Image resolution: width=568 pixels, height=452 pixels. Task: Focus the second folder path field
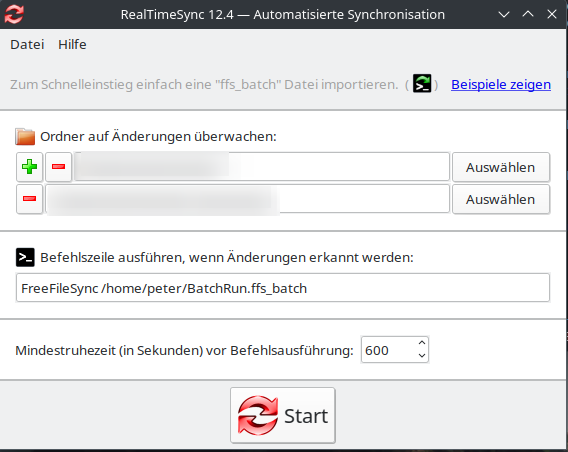pyautogui.click(x=247, y=199)
